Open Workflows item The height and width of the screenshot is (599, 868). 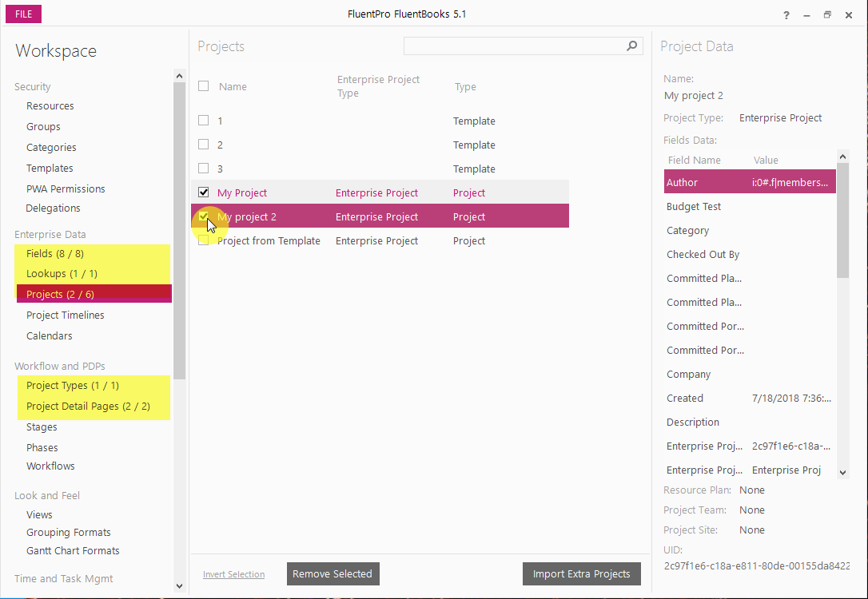coord(50,466)
